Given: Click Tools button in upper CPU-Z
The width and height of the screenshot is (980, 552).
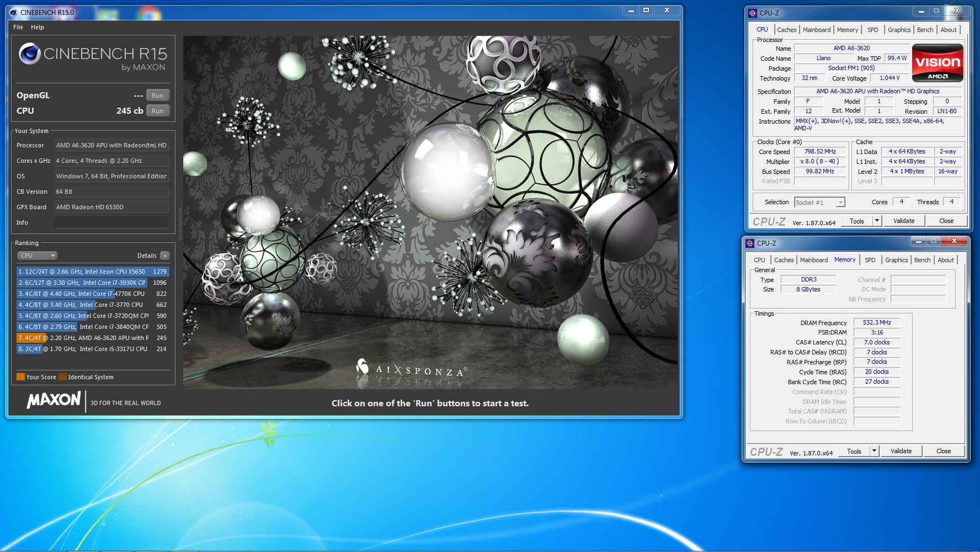Looking at the screenshot, I should point(857,221).
